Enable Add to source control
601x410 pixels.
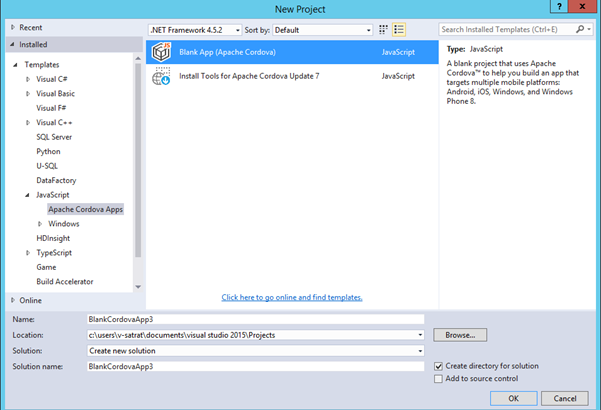click(438, 379)
